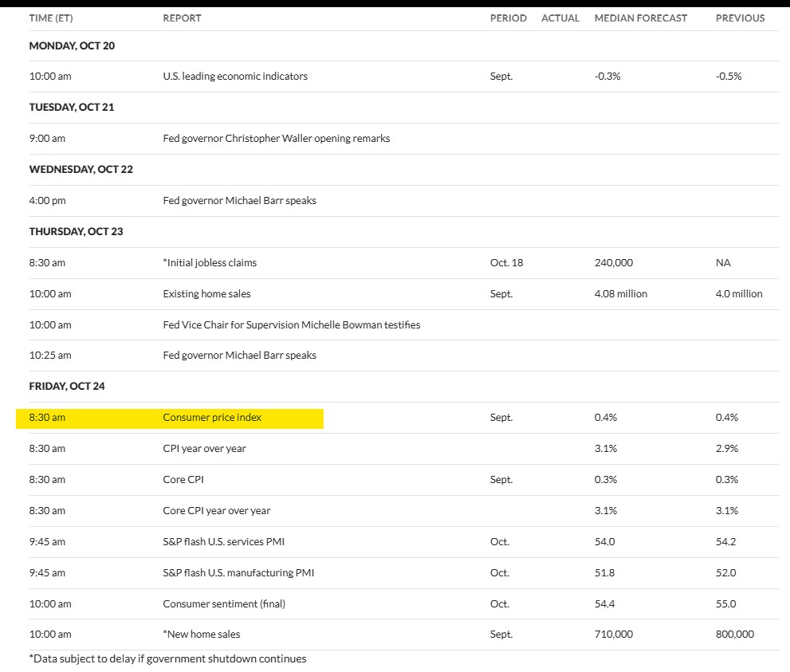The image size is (790, 672).
Task: Click the 4.08 million forecast value
Action: [x=620, y=294]
